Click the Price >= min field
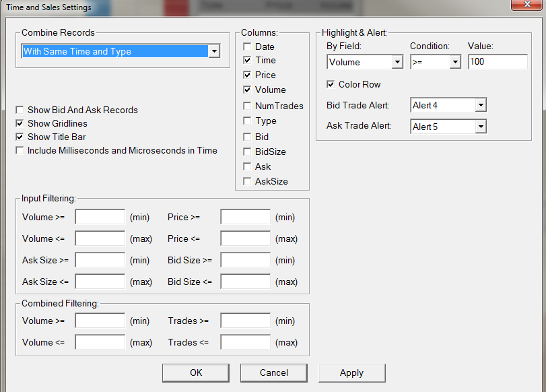The width and height of the screenshot is (546, 392). pyautogui.click(x=246, y=217)
